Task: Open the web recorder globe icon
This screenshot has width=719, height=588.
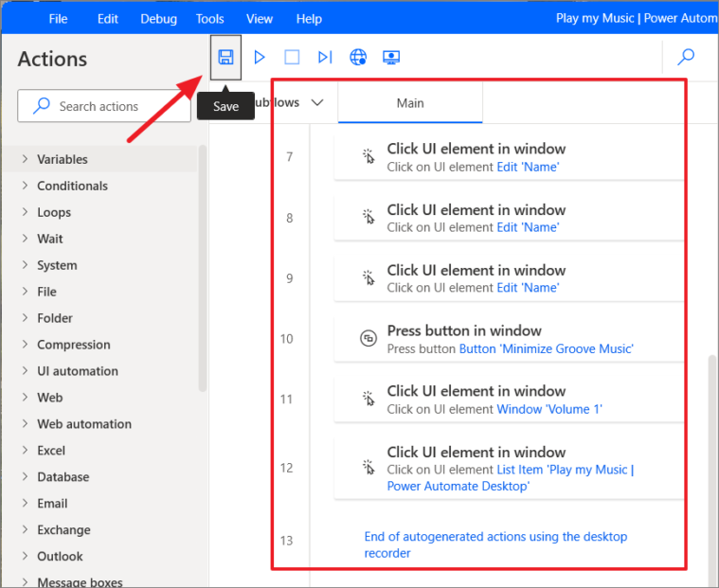Action: [358, 58]
